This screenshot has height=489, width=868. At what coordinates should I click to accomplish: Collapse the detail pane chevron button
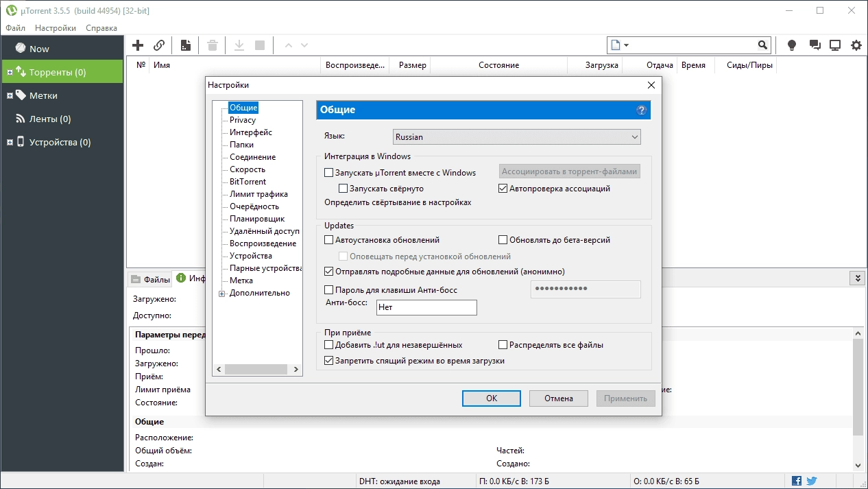[857, 278]
